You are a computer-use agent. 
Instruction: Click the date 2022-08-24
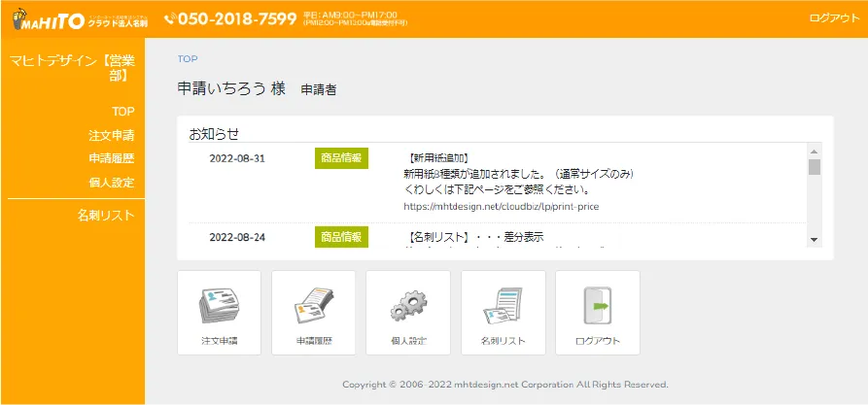(x=237, y=237)
